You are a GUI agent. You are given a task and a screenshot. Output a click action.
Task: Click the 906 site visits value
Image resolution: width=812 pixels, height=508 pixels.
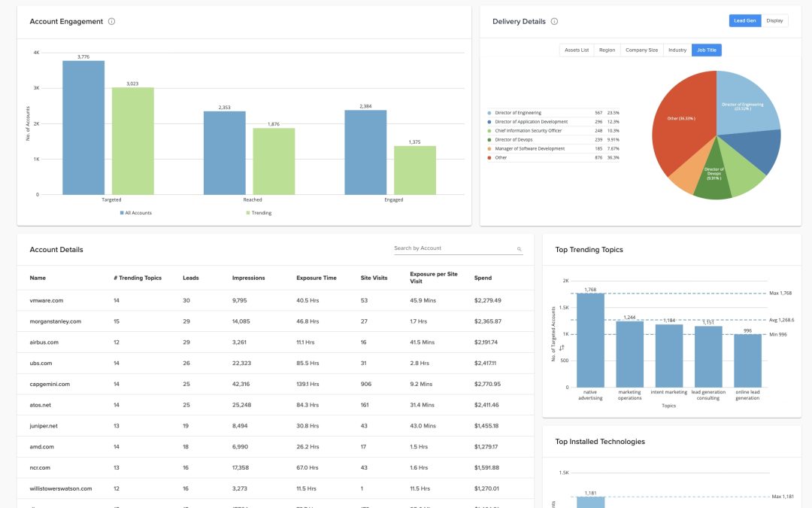click(x=365, y=384)
